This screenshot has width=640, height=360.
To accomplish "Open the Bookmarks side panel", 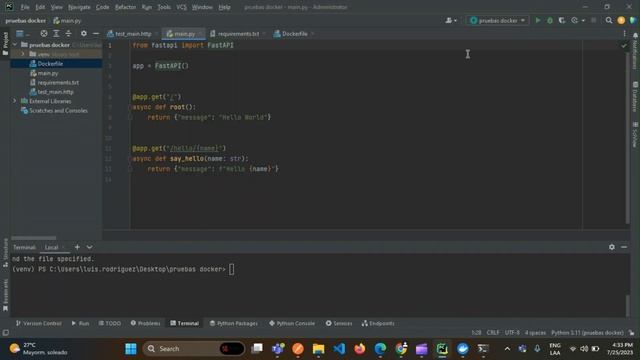I will (5, 295).
